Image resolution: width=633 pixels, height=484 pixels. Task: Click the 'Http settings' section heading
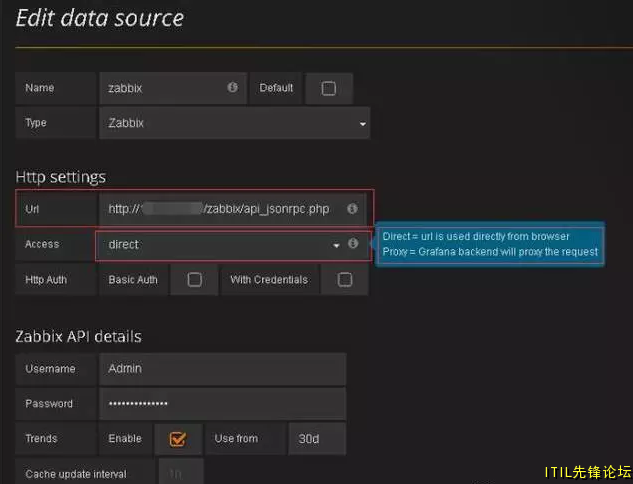[x=61, y=177]
